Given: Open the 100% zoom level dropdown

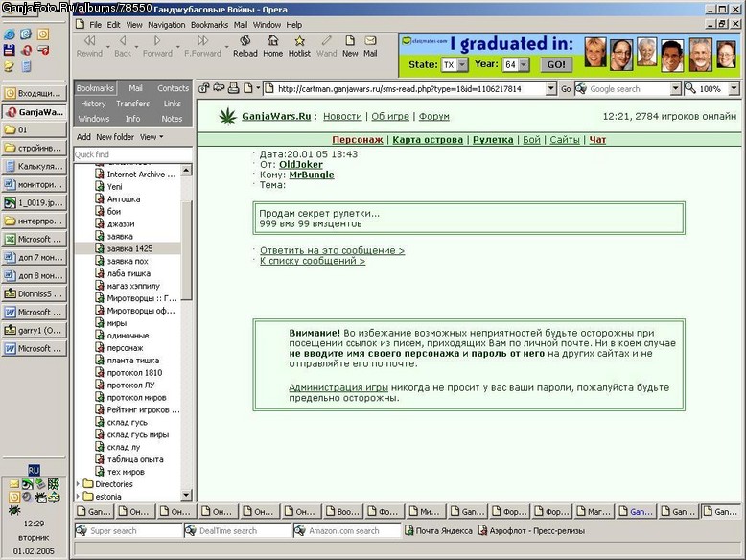Looking at the screenshot, I should [x=734, y=88].
